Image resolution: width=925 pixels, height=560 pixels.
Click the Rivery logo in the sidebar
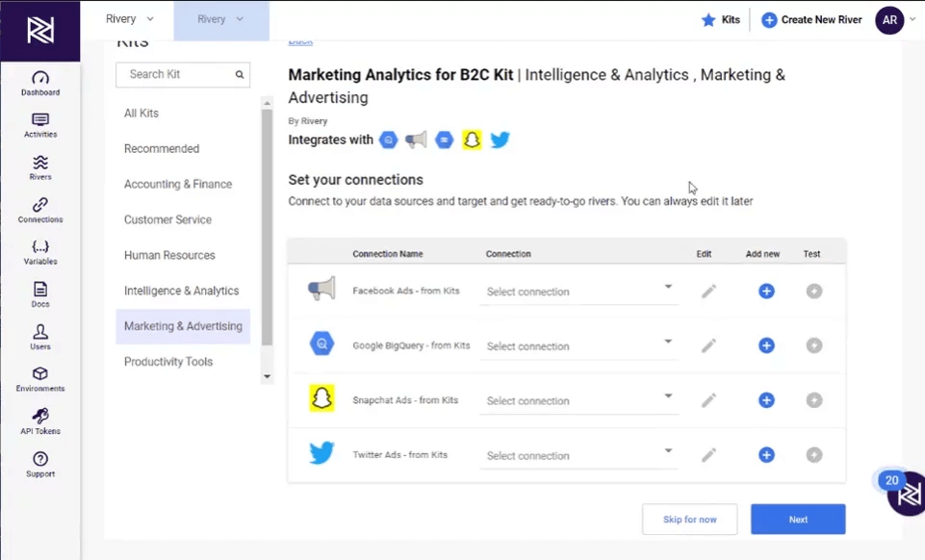pyautogui.click(x=40, y=30)
